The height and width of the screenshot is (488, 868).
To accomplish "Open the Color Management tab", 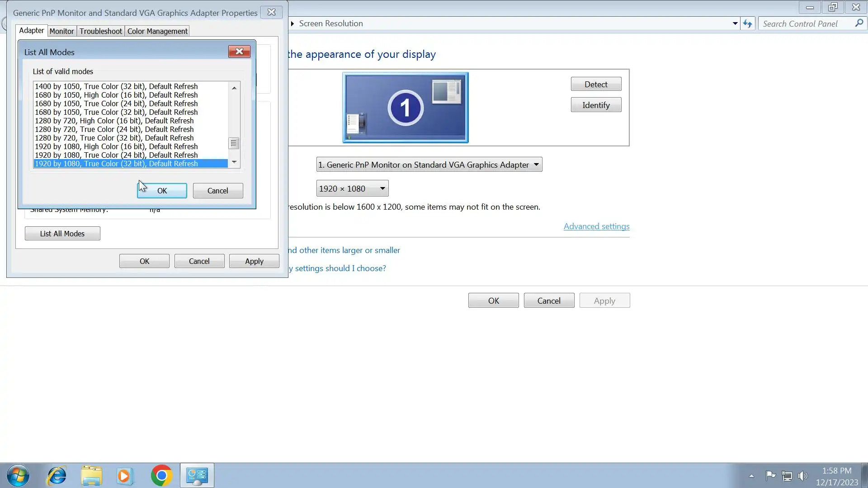I will 157,31.
